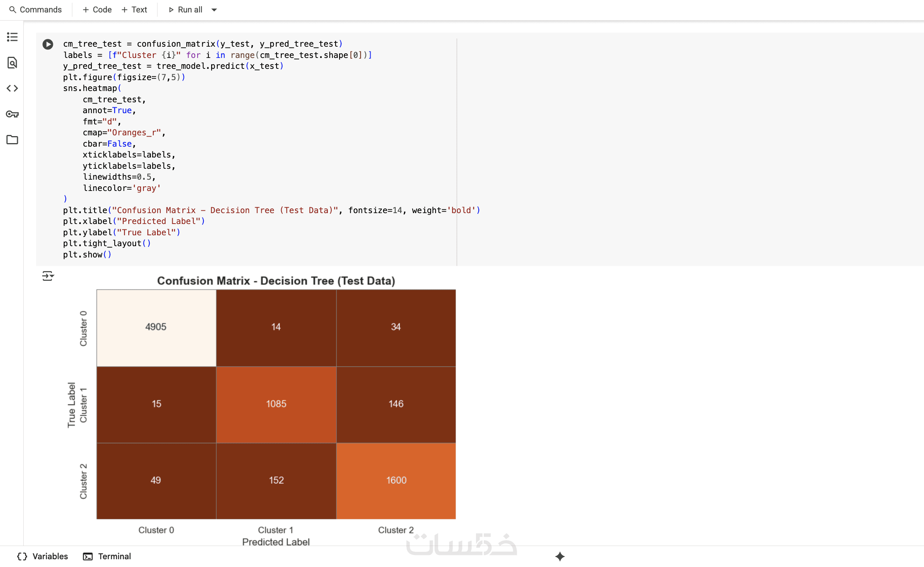Open the files folder icon panel

(12, 140)
